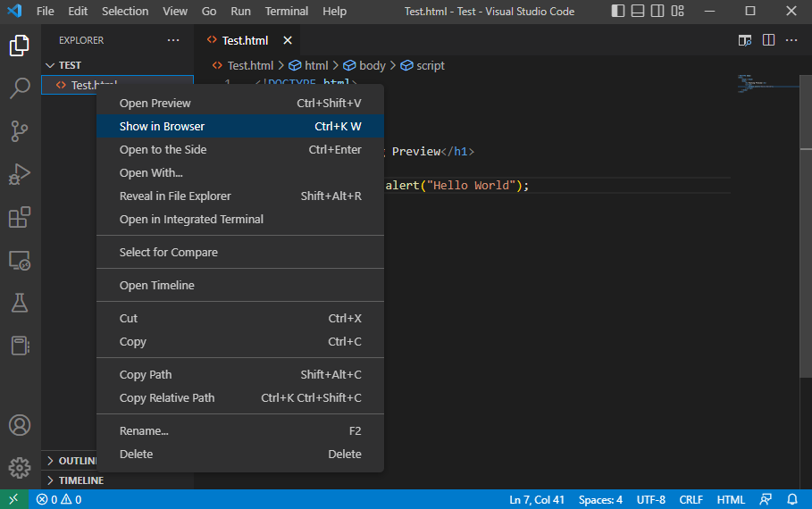
Task: Split the editor right
Action: 768,40
